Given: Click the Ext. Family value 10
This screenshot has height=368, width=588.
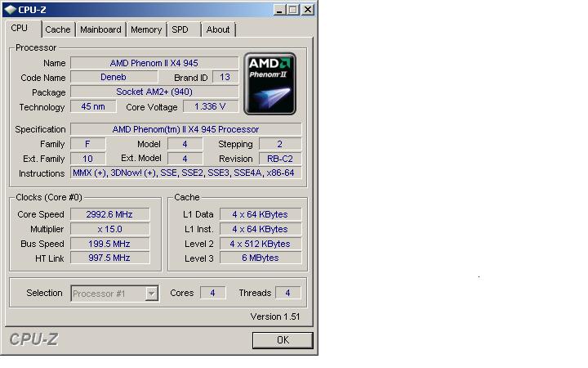Looking at the screenshot, I should tap(87, 159).
